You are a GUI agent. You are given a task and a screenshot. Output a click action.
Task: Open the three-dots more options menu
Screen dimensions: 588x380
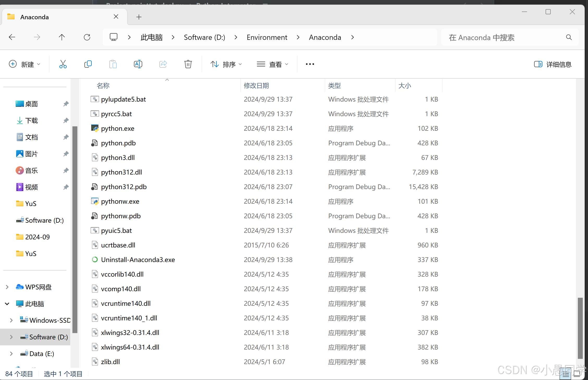(x=310, y=64)
